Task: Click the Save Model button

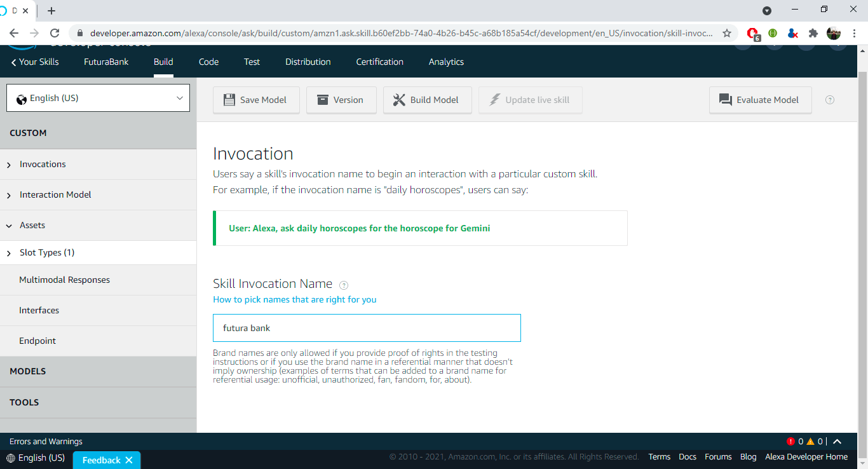Action: (x=256, y=100)
